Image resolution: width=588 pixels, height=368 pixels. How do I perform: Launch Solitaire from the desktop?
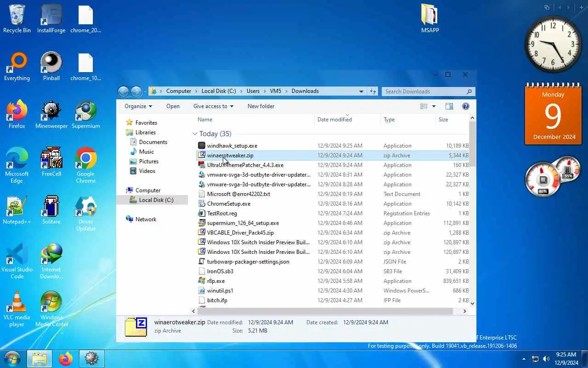tap(51, 210)
